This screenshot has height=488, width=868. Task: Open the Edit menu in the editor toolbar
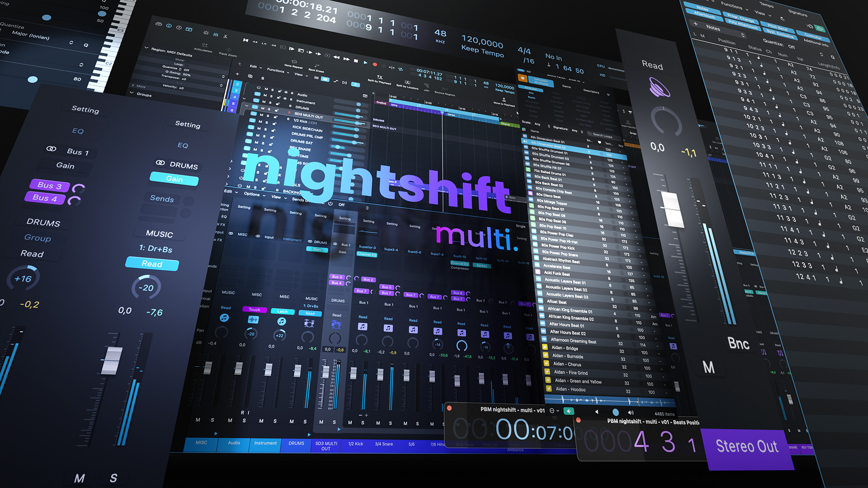tap(255, 67)
